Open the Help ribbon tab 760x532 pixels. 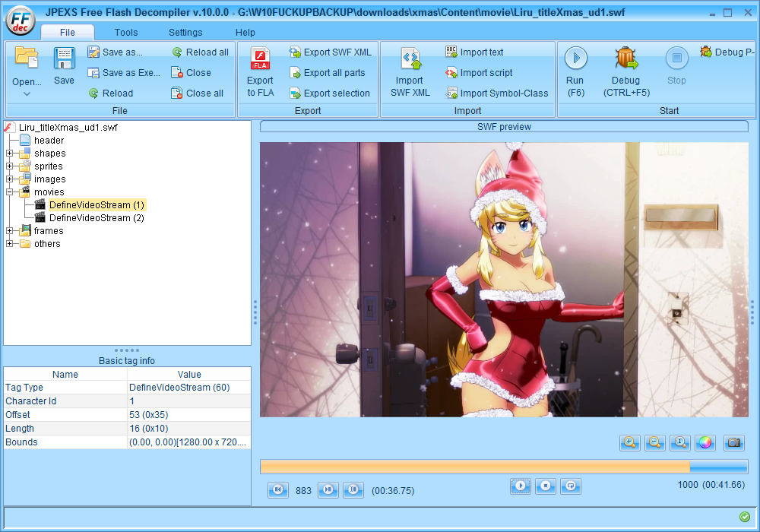(x=245, y=33)
